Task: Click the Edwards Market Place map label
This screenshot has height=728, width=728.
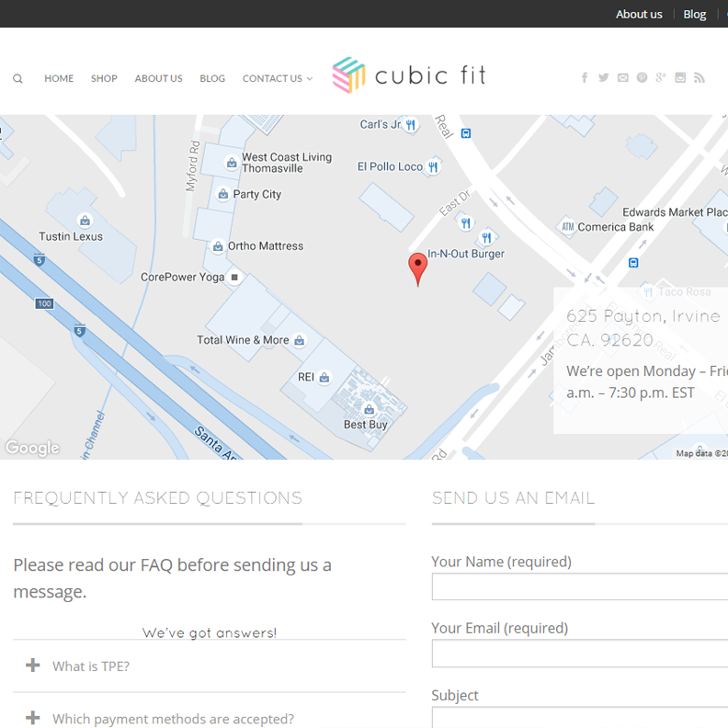Action: click(675, 212)
